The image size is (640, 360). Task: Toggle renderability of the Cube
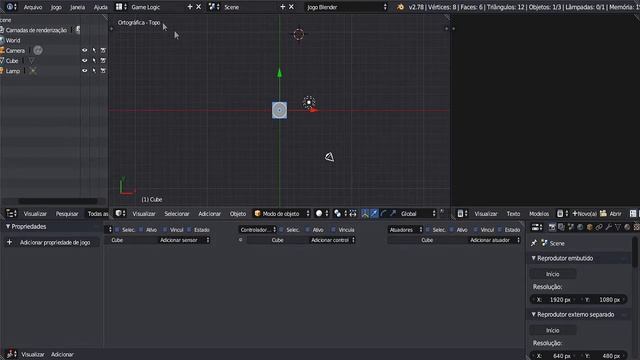click(x=103, y=60)
